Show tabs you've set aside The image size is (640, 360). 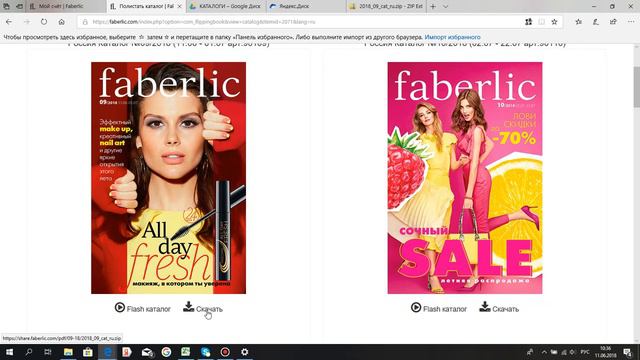point(6,6)
